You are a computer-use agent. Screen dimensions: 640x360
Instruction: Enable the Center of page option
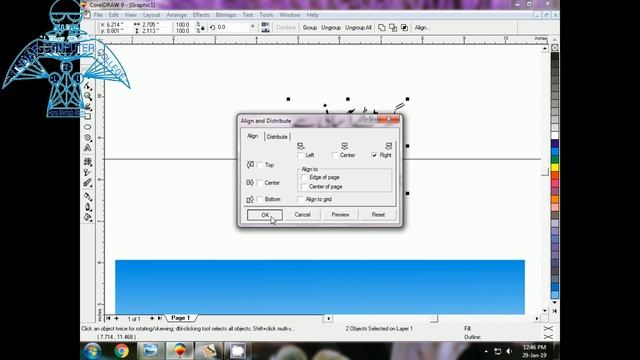pyautogui.click(x=304, y=187)
